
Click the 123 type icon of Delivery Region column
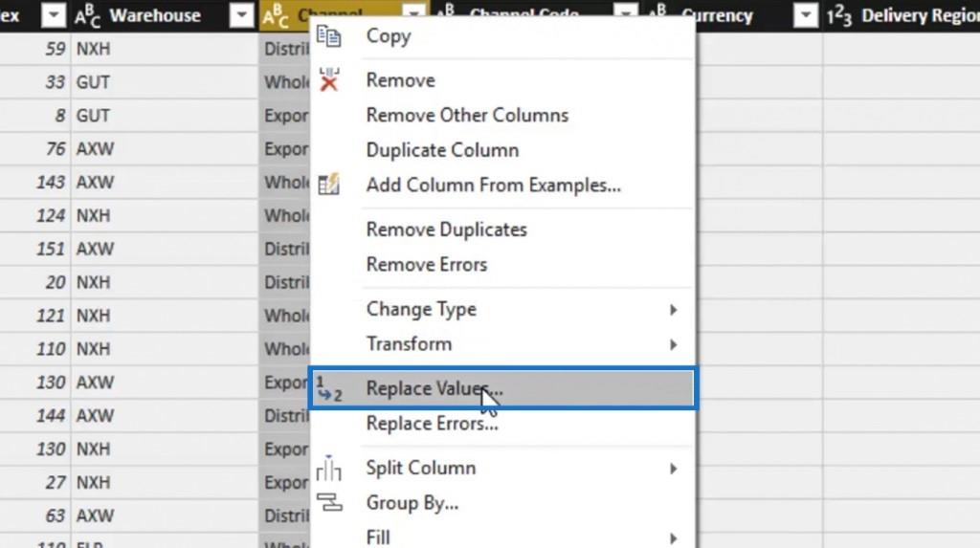(x=838, y=16)
